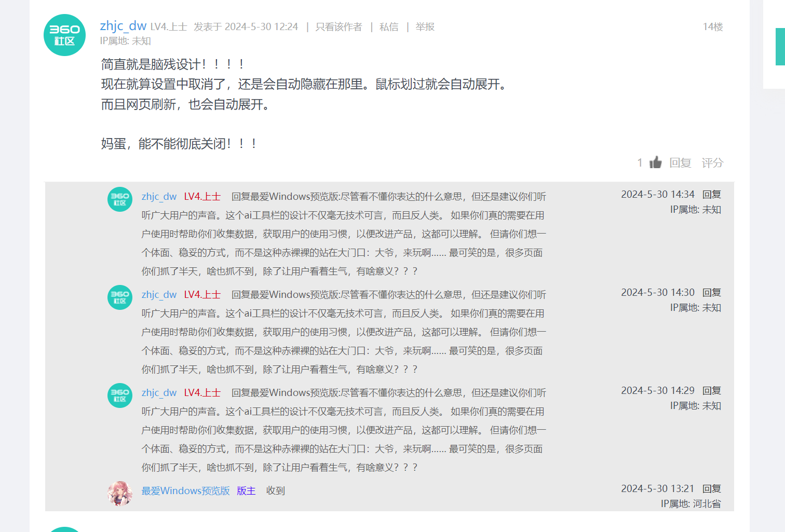Open zhjc_dw username in the 14:30 reply
785x532 pixels.
pos(159,295)
